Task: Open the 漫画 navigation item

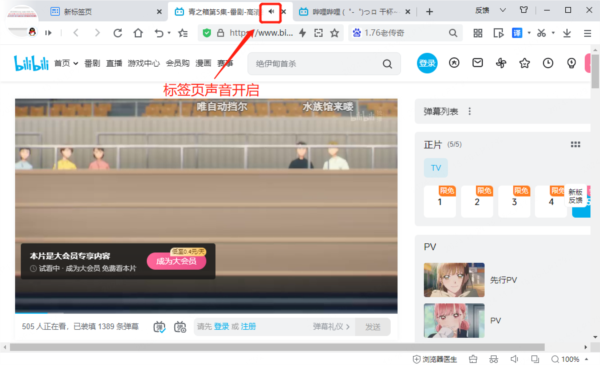Action: pyautogui.click(x=203, y=64)
